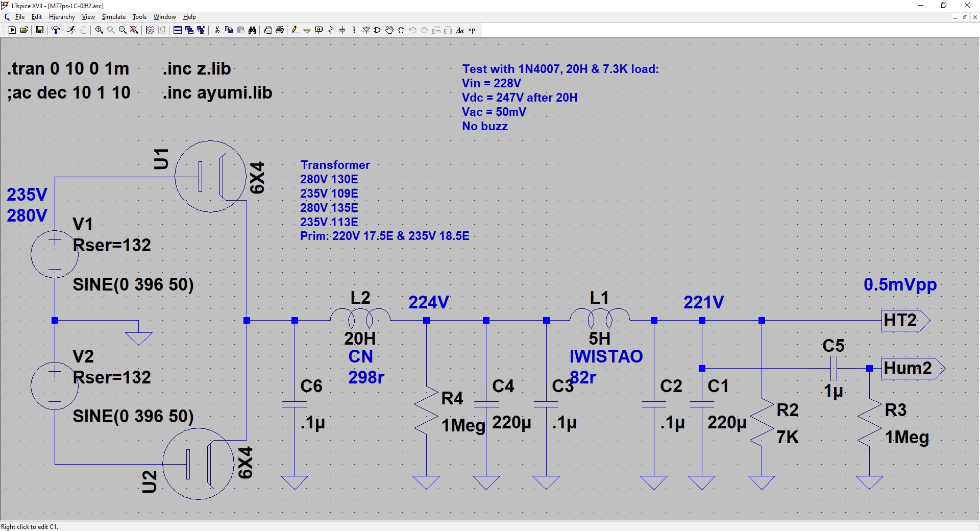Click the R3 1Meg resistor symbol
This screenshot has height=531, width=980.
(x=869, y=423)
